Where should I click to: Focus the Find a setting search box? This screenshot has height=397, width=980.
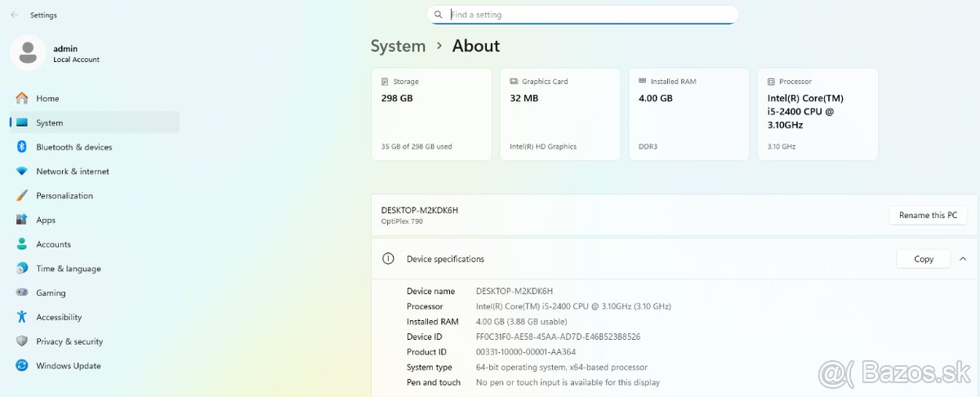588,15
